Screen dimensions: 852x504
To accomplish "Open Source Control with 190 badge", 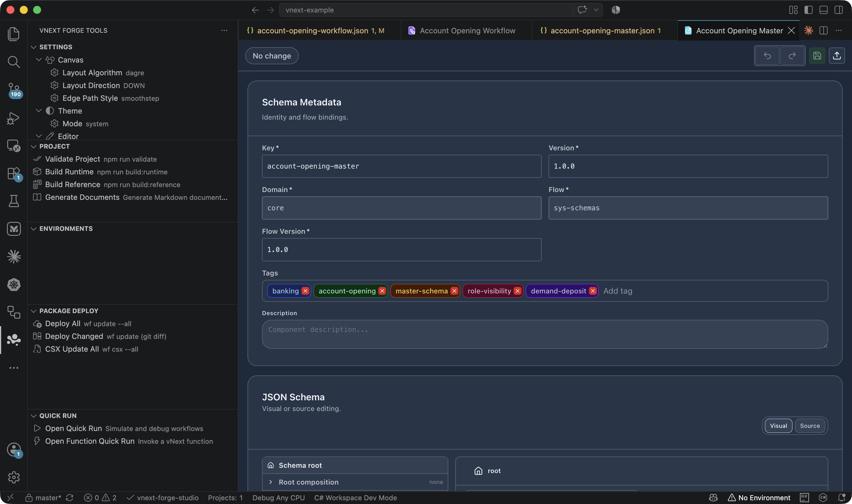I will tap(14, 90).
